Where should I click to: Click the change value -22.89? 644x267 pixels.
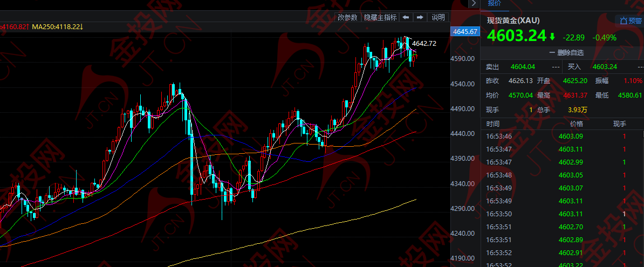[574, 37]
